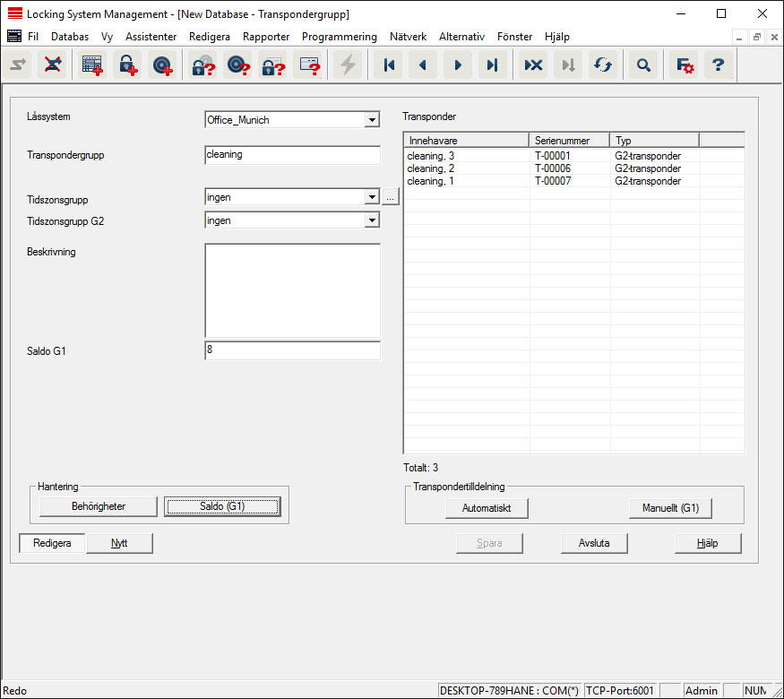Select transponder row T-00006
This screenshot has height=699, width=784.
click(552, 168)
